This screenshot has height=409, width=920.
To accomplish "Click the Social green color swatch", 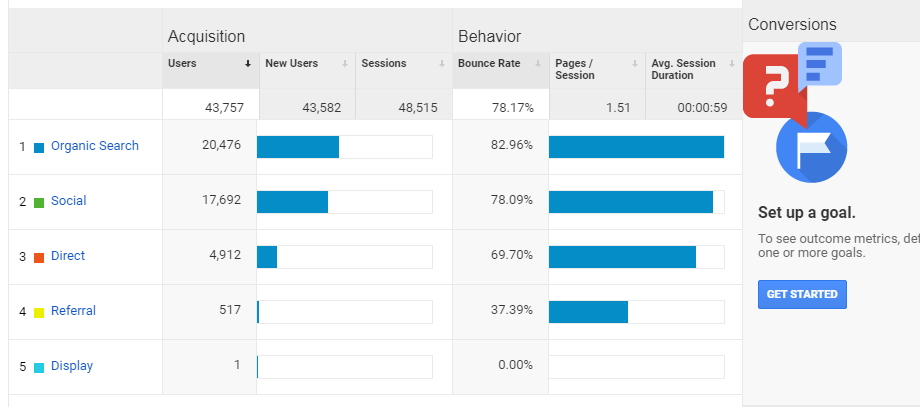I will pos(39,202).
